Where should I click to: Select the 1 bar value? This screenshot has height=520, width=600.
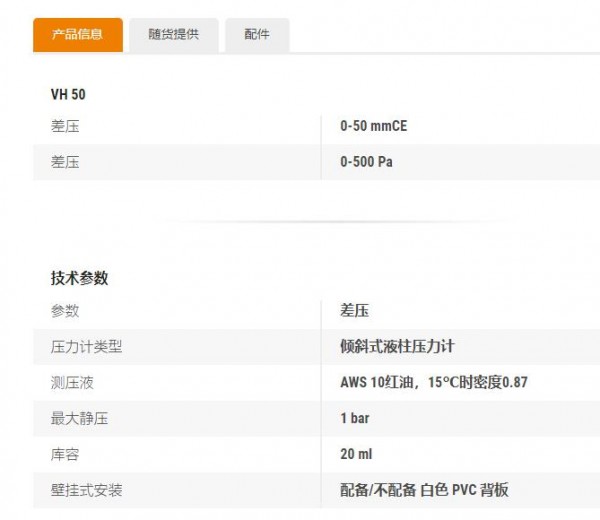[355, 418]
